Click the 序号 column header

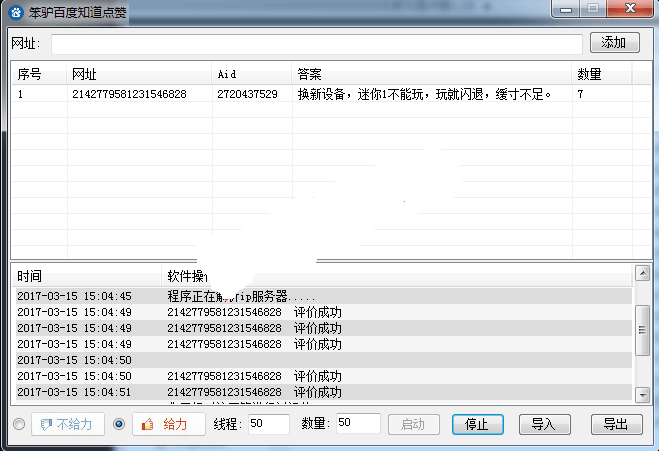click(39, 74)
